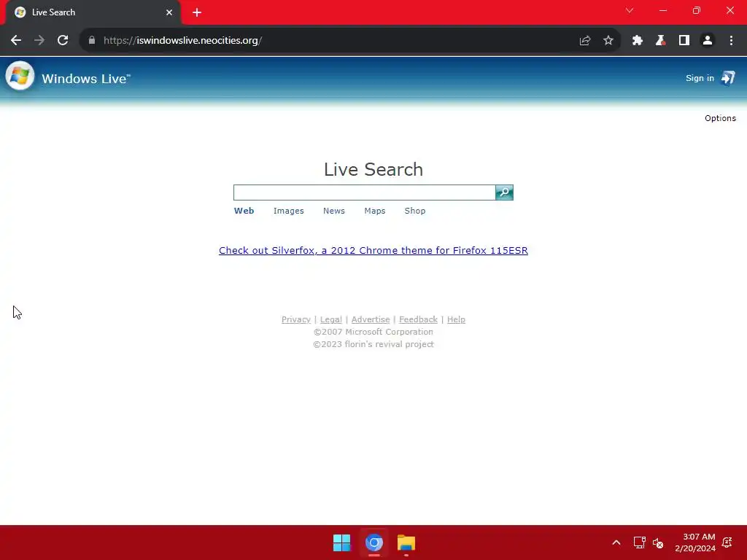
Task: Open the Help footer link
Action: tap(456, 319)
